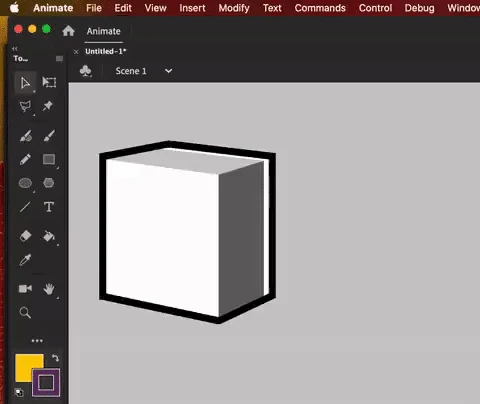This screenshot has height=404, width=480.
Task: Select the Oval tool
Action: tap(25, 183)
